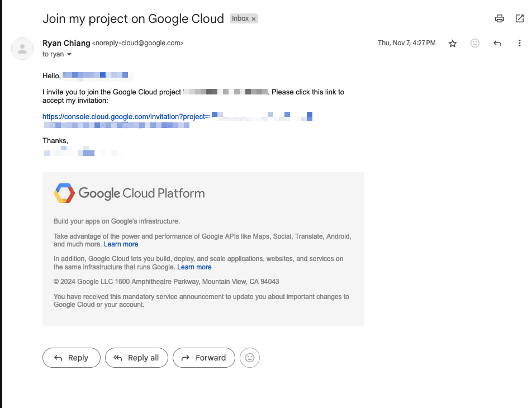Print this email using the printer icon

point(500,18)
